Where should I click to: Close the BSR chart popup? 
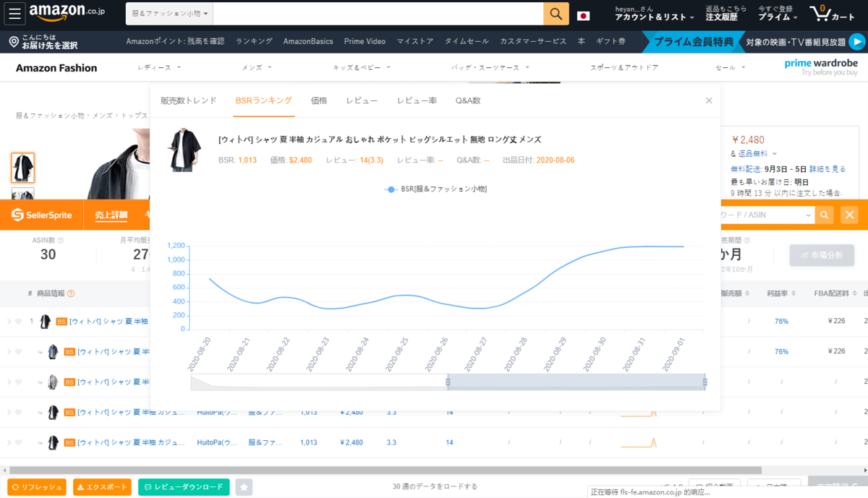709,100
